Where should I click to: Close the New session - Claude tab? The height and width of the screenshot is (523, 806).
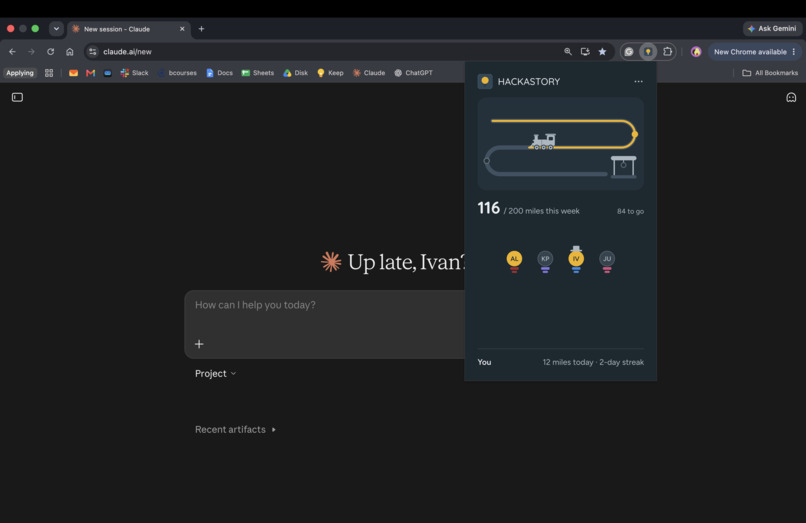click(x=182, y=29)
